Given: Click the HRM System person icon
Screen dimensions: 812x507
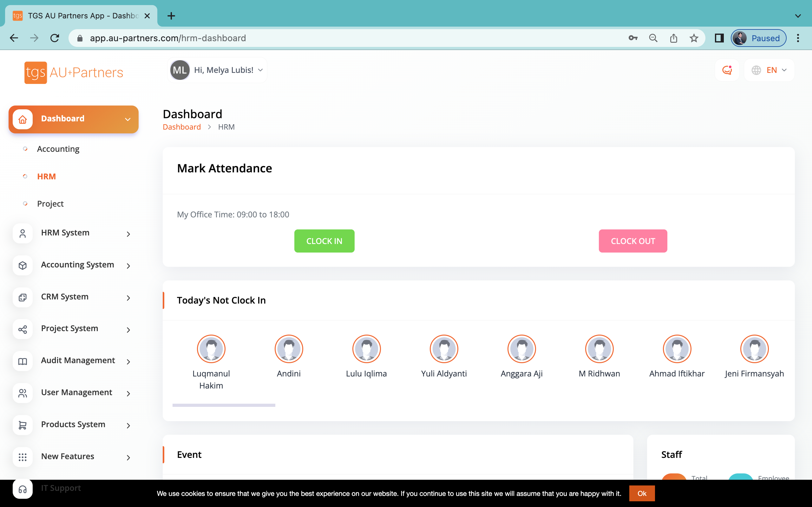Looking at the screenshot, I should click(x=23, y=234).
